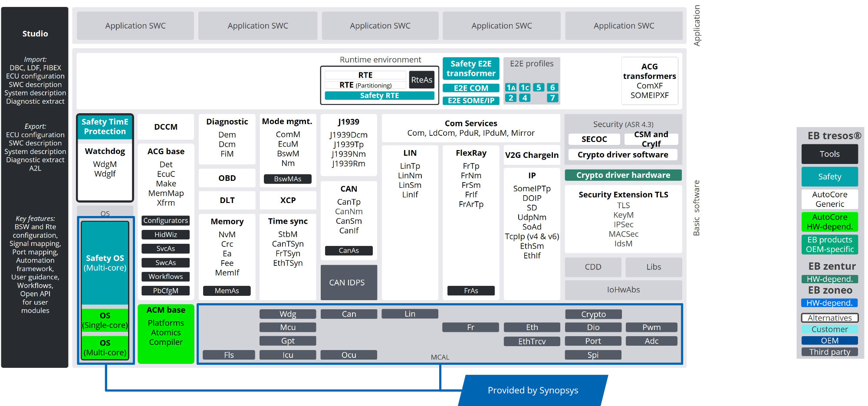Select the MemAs label
This screenshot has height=406, width=868.
(x=227, y=291)
